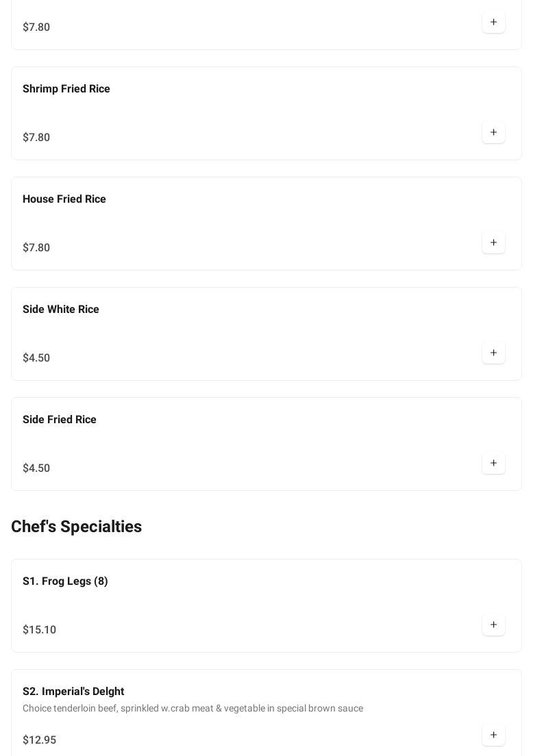
Task: Add S2. Imperial's Delght to order
Action: pos(493,735)
